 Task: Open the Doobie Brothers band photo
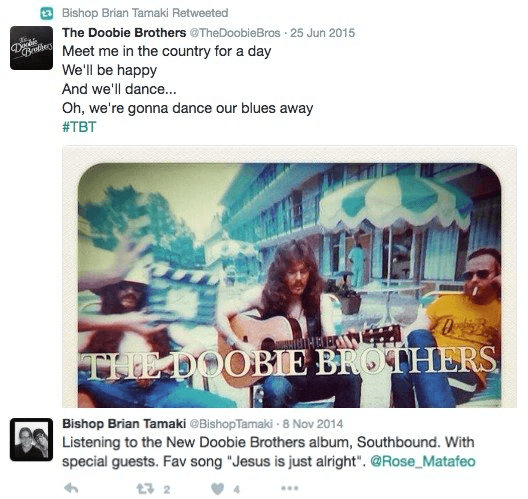(289, 277)
